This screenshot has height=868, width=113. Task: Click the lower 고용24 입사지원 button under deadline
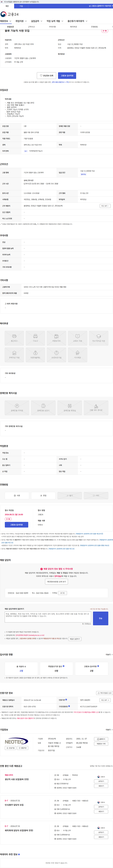pos(17,525)
